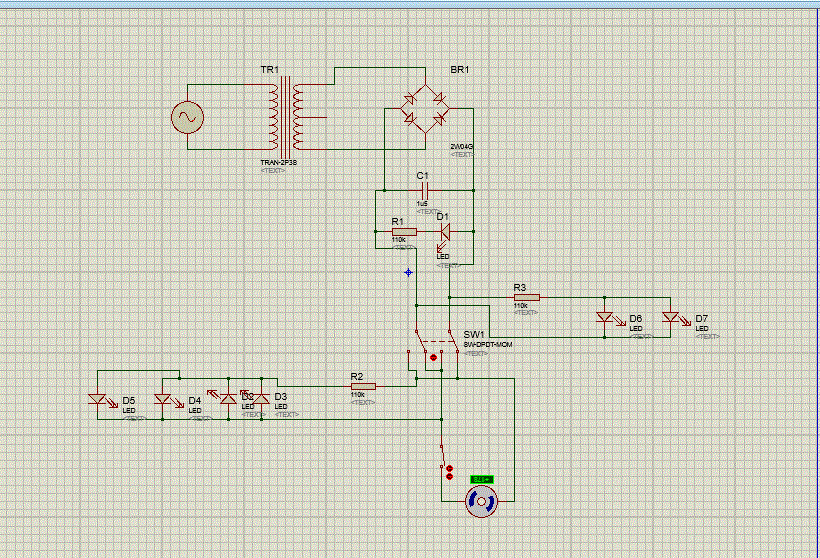820x558 pixels.
Task: Select the resistor R3 body
Action: 527,298
